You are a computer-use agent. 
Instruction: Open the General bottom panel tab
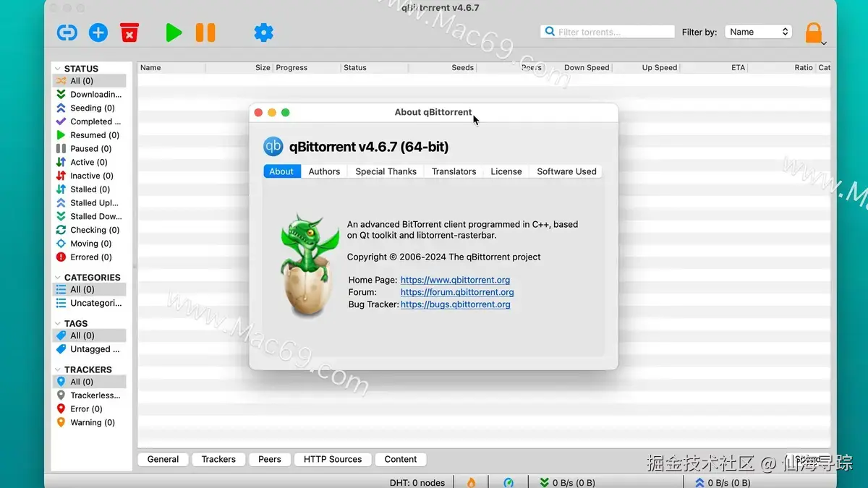[x=163, y=459]
